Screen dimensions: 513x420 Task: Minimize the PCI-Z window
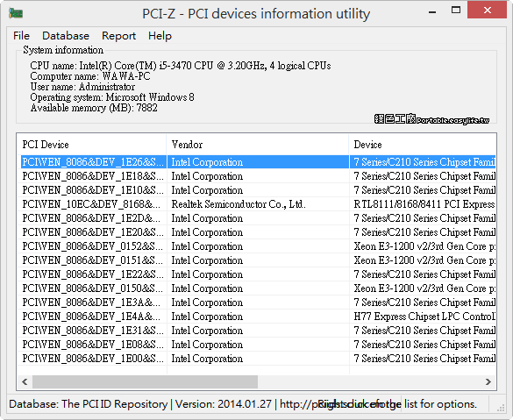click(432, 11)
